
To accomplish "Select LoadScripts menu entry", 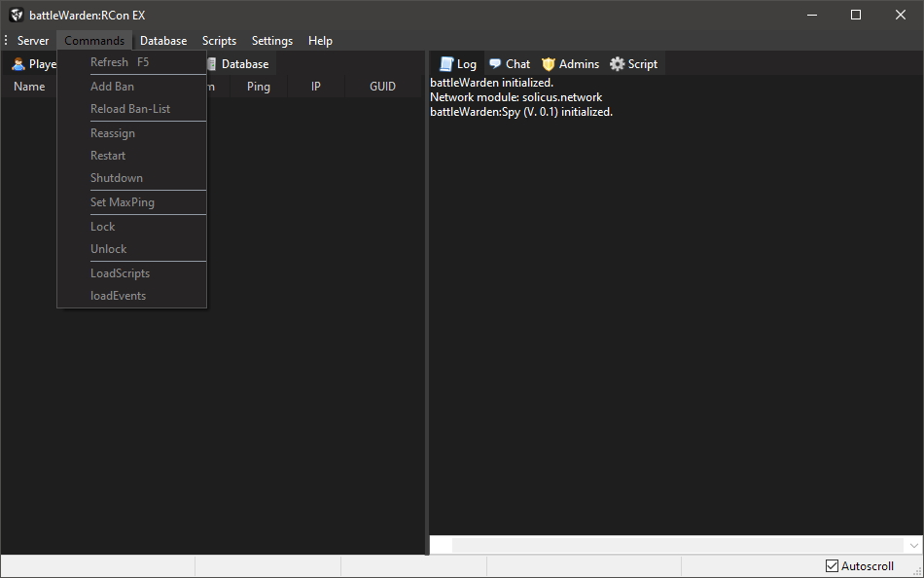I will click(132, 273).
